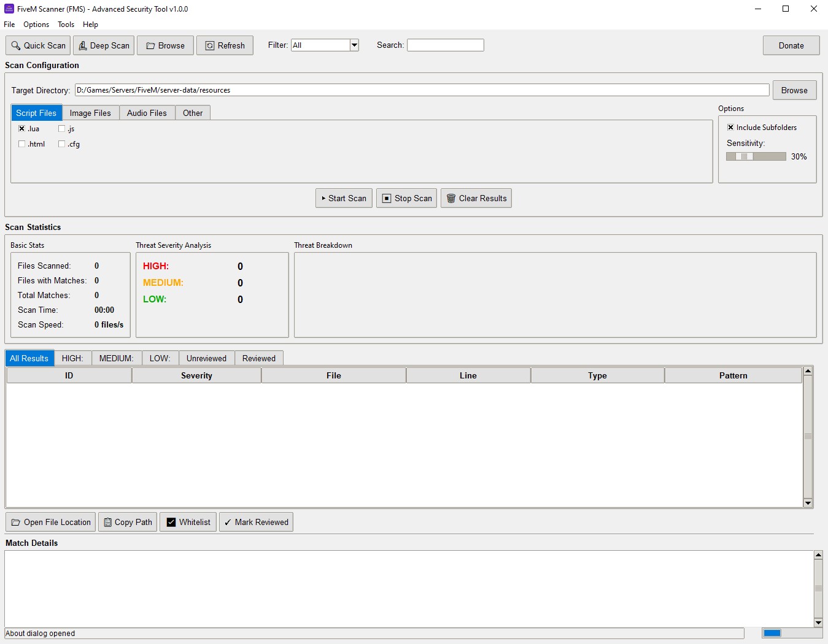Start Scan using play button
828x644 pixels.
344,198
